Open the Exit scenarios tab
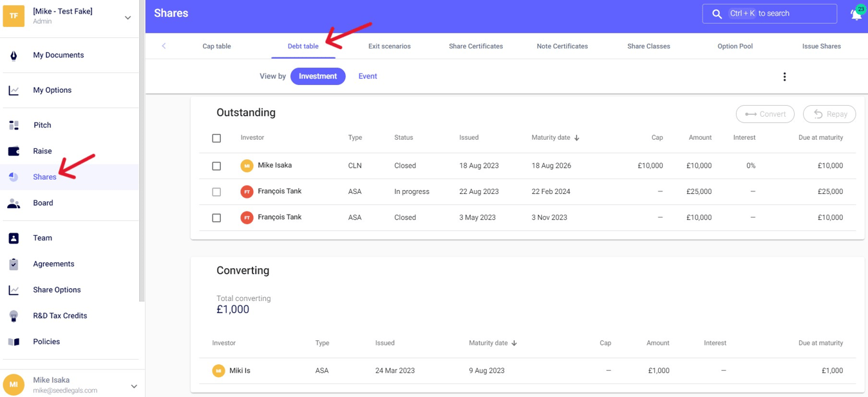Image resolution: width=868 pixels, height=397 pixels. pos(389,46)
